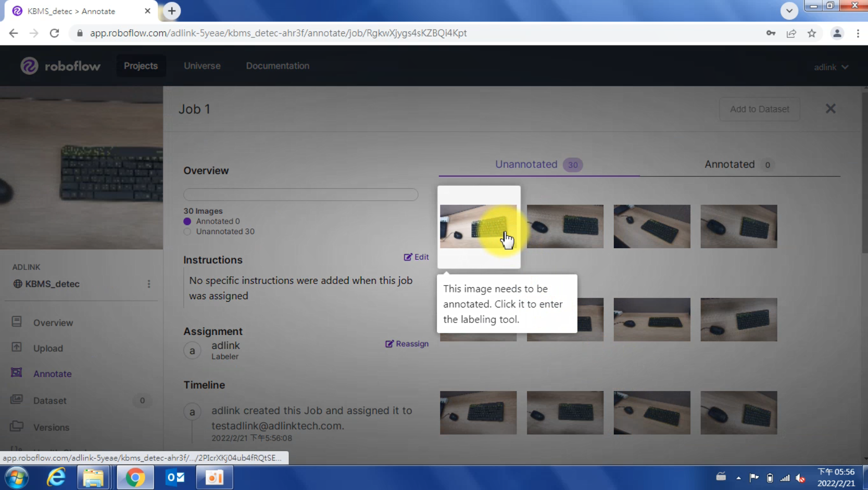Close the Job 1 panel

tap(830, 109)
